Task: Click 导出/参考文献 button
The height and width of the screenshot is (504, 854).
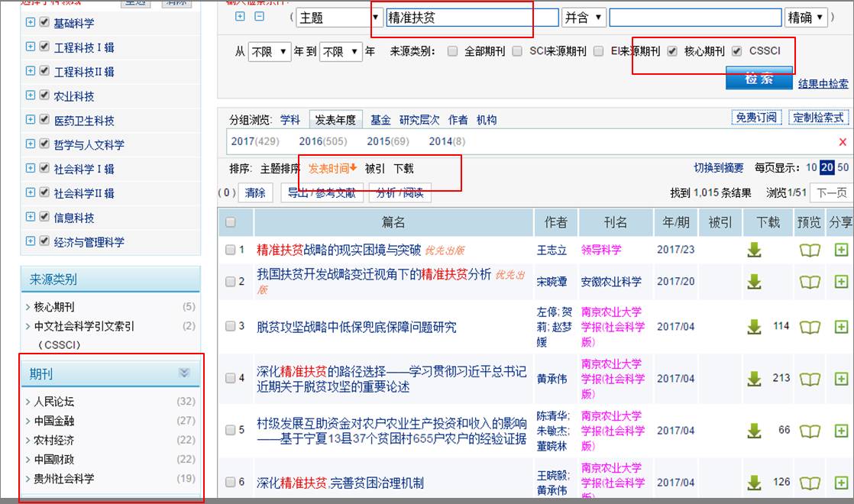Action: [322, 192]
